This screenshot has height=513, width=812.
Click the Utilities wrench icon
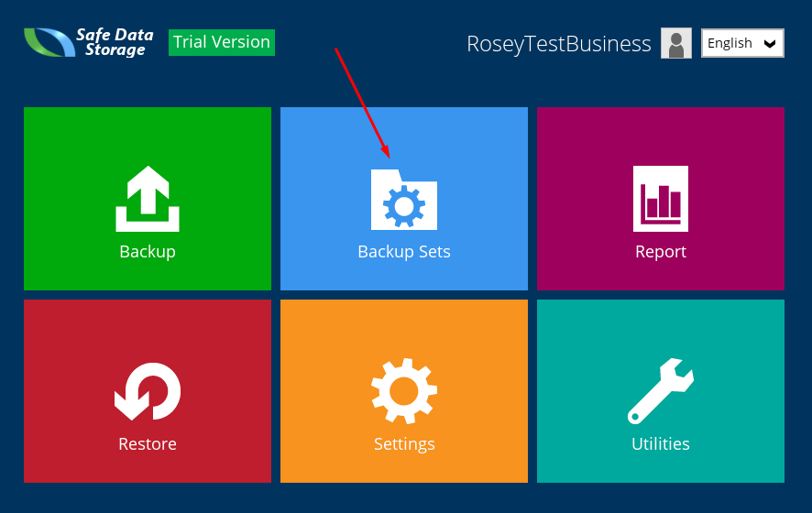coord(661,391)
